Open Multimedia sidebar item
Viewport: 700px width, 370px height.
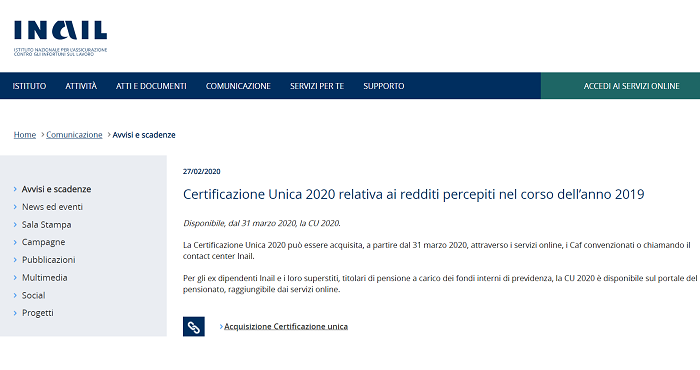click(45, 278)
